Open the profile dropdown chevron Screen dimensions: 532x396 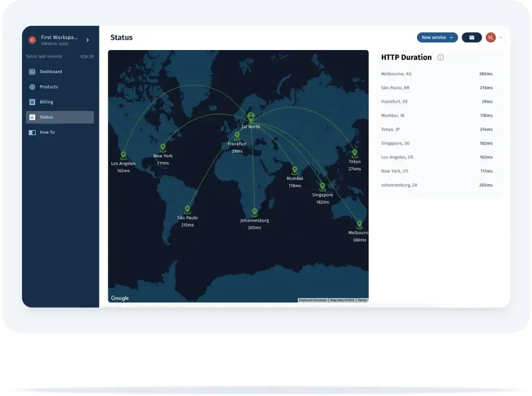[x=500, y=37]
